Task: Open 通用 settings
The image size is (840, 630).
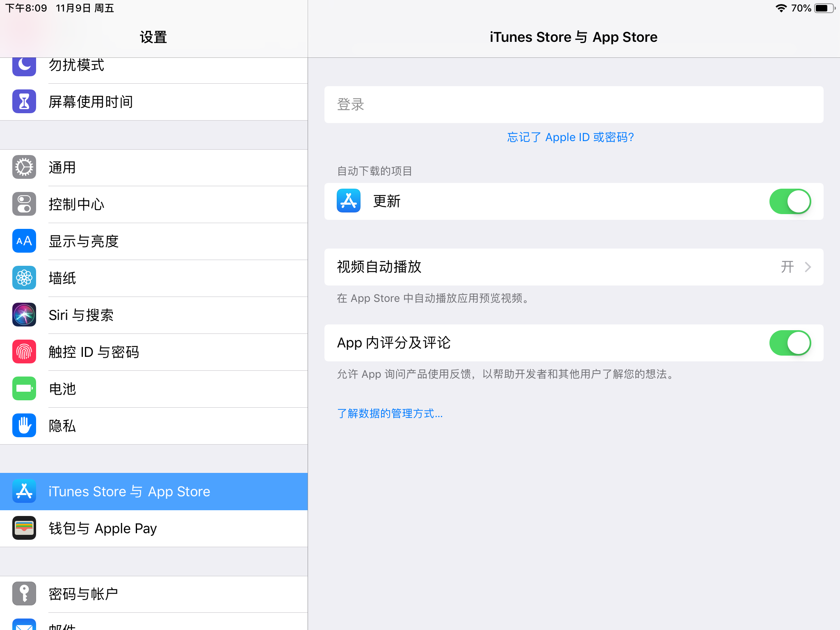Action: pos(154,167)
